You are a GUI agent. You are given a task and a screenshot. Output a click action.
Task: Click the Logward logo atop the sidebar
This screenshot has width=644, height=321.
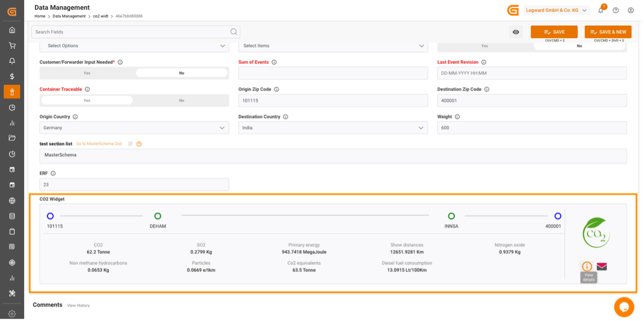click(x=12, y=12)
